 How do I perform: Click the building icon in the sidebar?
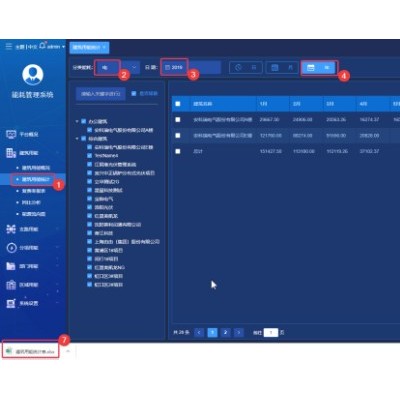[x=11, y=153]
